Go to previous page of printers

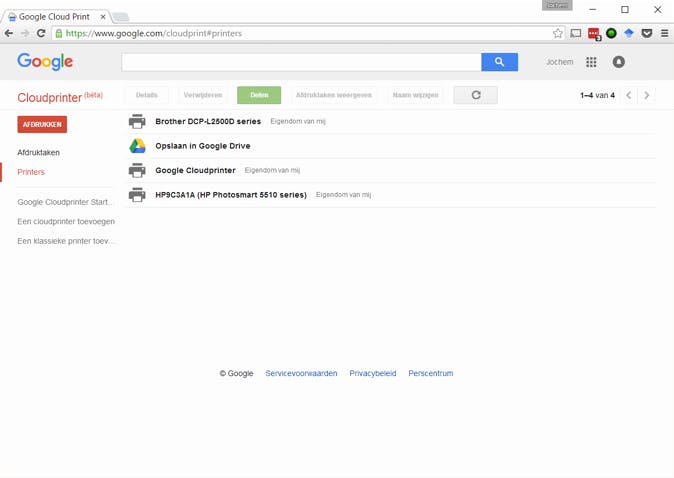(x=628, y=95)
